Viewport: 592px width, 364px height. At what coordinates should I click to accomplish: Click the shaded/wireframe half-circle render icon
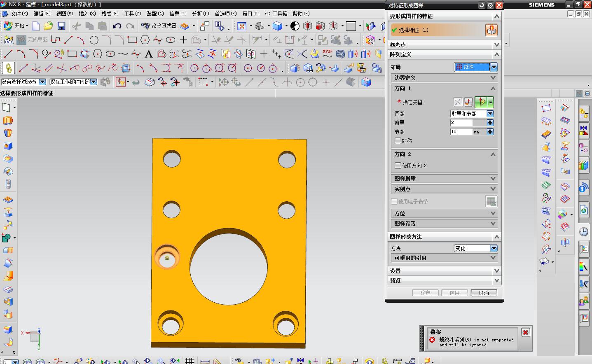point(295,26)
